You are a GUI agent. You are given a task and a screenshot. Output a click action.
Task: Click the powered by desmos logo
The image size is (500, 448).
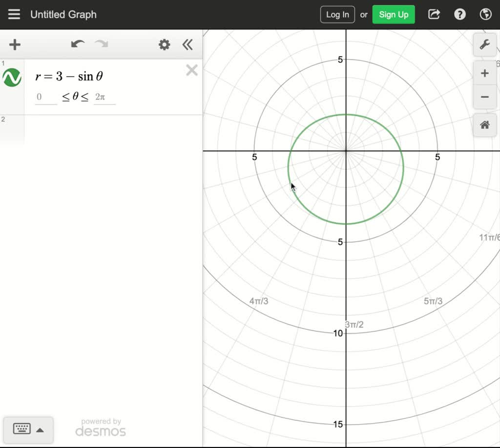click(x=101, y=428)
